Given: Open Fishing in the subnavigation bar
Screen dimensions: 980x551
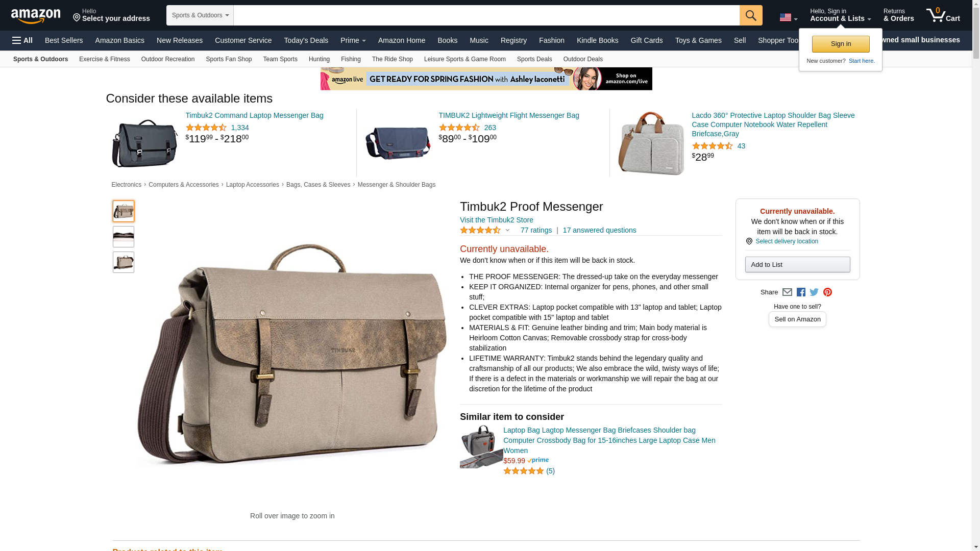Looking at the screenshot, I should [351, 59].
